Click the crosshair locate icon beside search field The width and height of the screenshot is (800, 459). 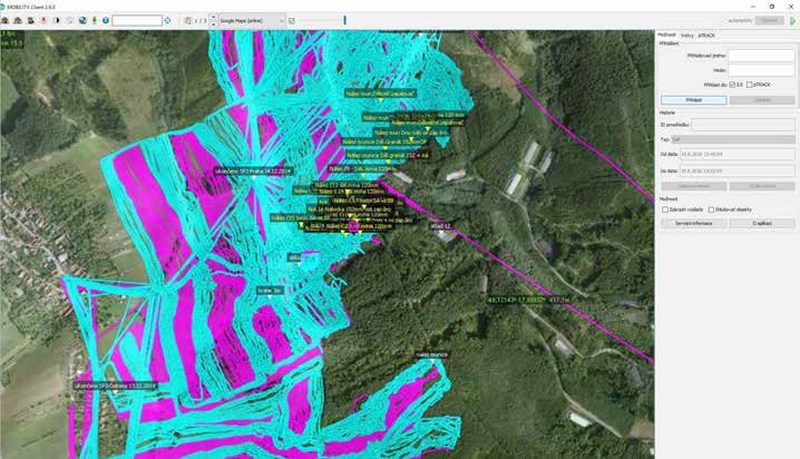[169, 20]
